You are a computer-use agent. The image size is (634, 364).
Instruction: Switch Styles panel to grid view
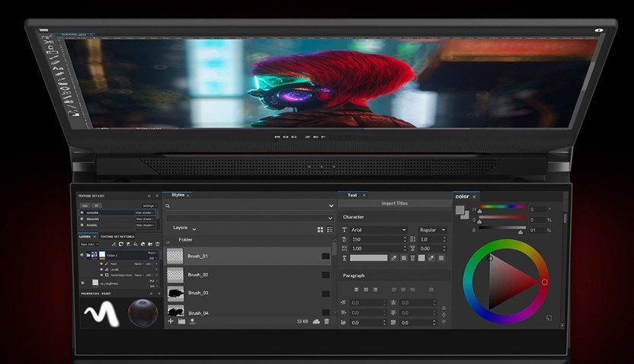[x=320, y=229]
